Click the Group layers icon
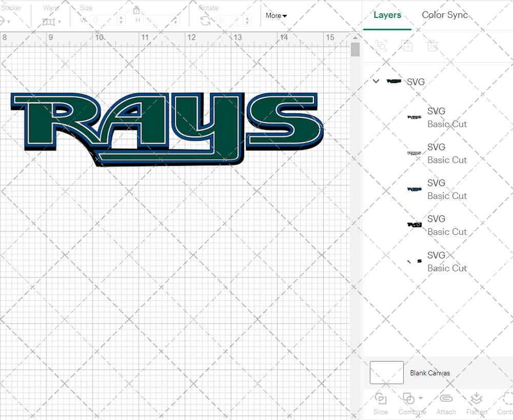Screen dimensions: 513x420 [381, 45]
